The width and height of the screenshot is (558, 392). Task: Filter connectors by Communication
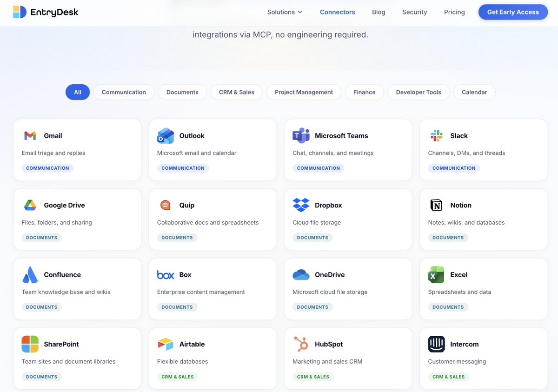pos(124,92)
